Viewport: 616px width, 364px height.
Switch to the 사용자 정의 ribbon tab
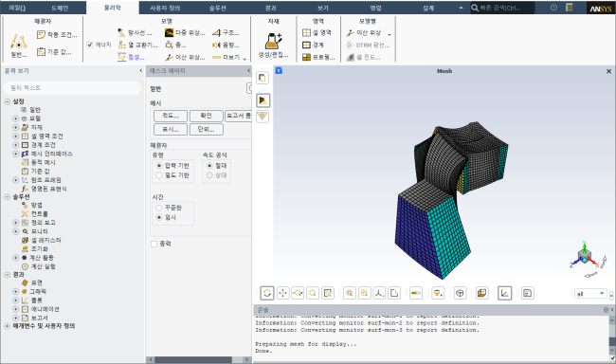point(165,8)
